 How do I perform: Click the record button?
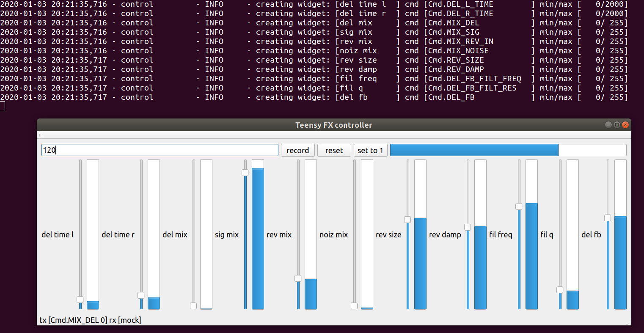pos(298,150)
